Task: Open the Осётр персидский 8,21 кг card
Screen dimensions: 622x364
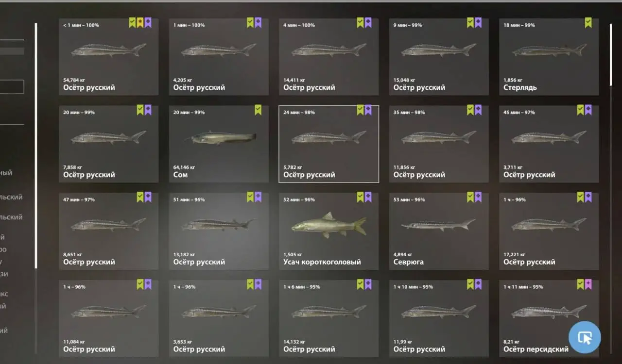Action: pyautogui.click(x=549, y=318)
